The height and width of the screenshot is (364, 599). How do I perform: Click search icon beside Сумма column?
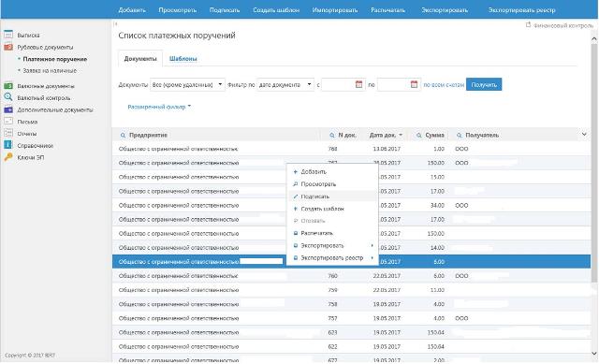click(418, 135)
